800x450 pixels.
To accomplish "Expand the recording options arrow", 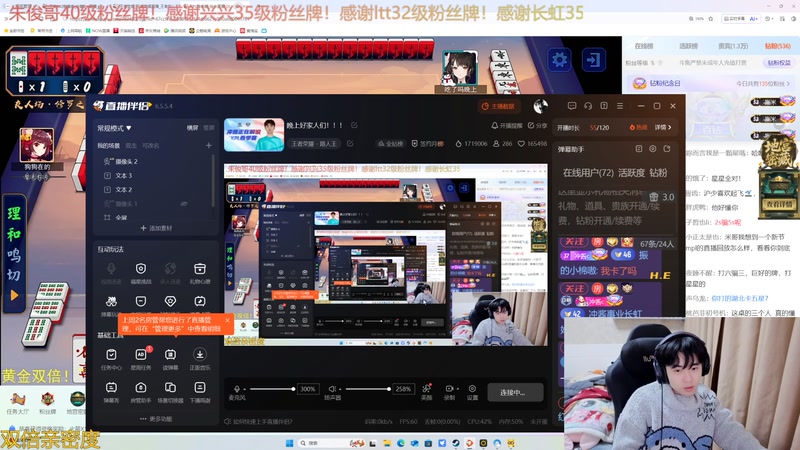I will pos(458,389).
